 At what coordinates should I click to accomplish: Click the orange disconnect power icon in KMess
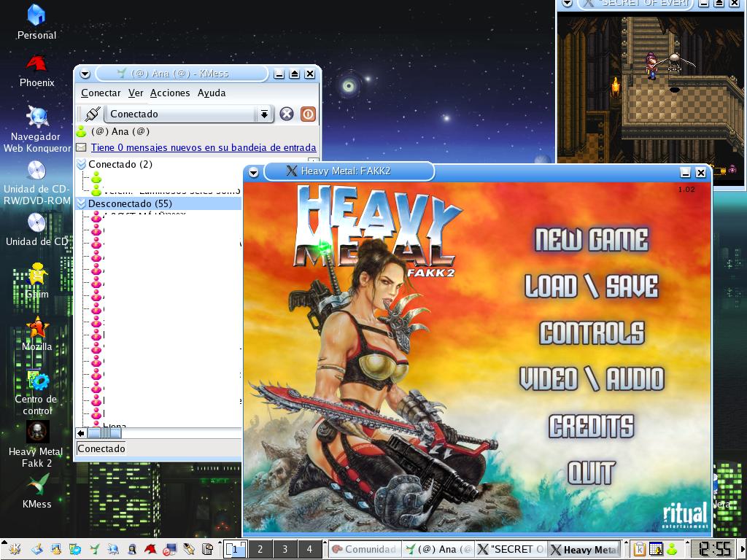[308, 114]
